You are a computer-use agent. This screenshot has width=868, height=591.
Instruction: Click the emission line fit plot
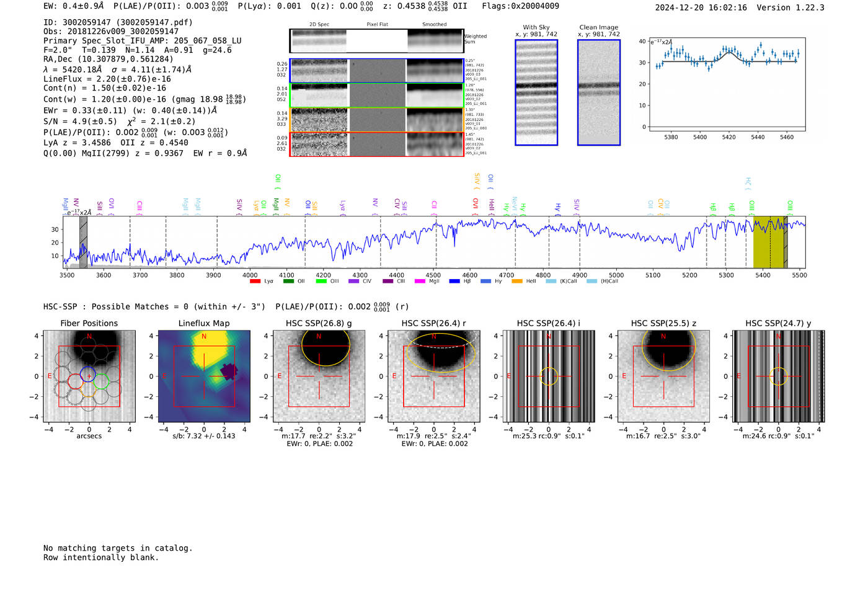(727, 84)
